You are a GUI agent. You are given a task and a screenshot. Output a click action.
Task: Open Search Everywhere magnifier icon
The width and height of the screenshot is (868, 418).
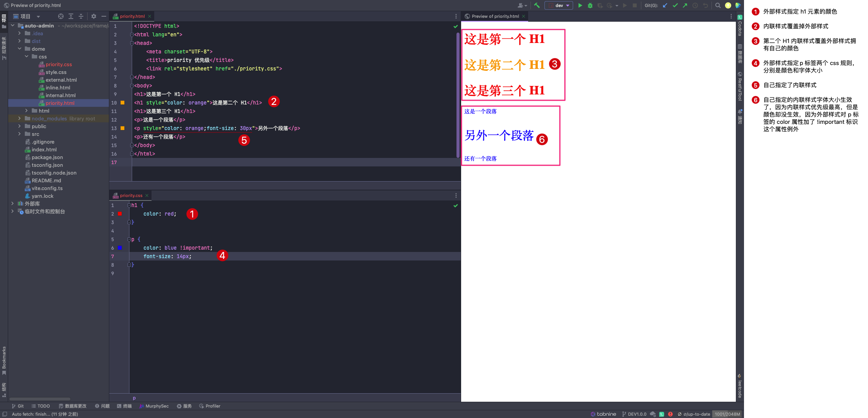(718, 5)
